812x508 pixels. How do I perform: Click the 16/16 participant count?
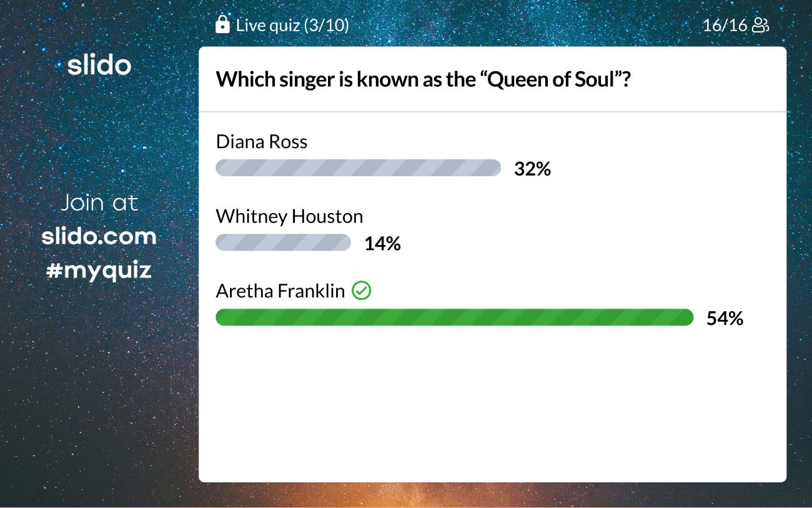[725, 25]
